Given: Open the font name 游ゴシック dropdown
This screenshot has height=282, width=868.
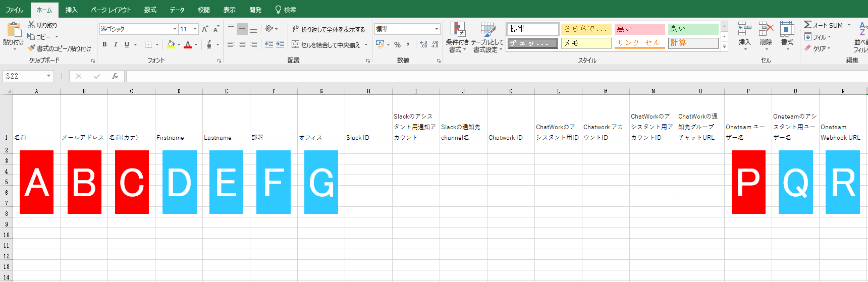Looking at the screenshot, I should point(175,29).
